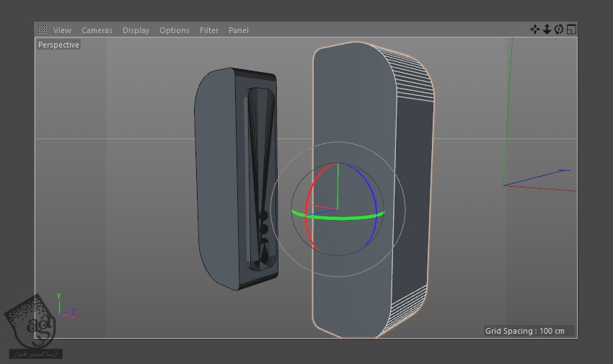Click the viewport rotate camera icon
613x364 pixels.
pyautogui.click(x=559, y=30)
